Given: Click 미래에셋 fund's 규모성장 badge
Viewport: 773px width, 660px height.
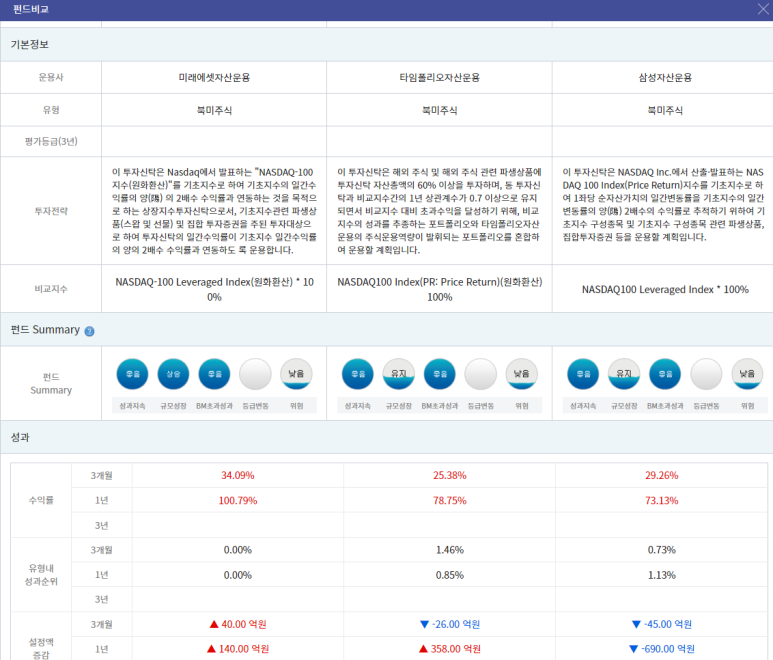Looking at the screenshot, I should pyautogui.click(x=173, y=374).
